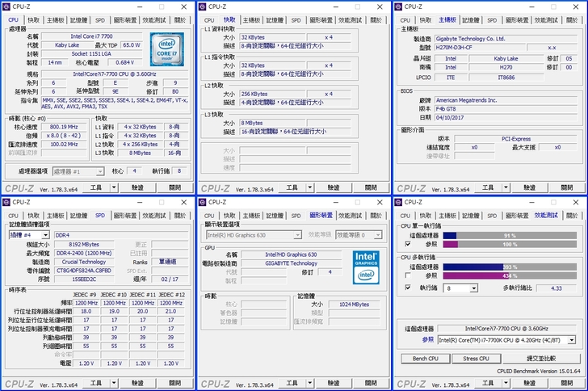Click the CPU-Z title icon in the CPU tab window
The width and height of the screenshot is (588, 391).
click(x=6, y=6)
